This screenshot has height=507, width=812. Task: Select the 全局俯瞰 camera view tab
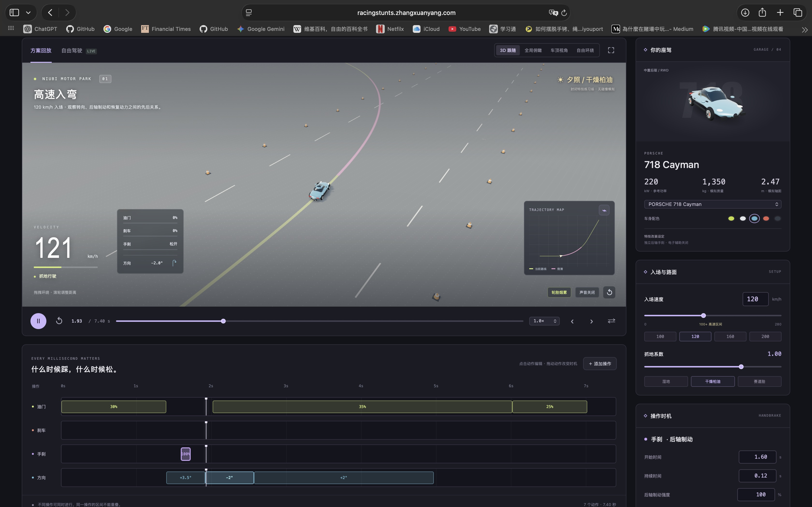coord(533,50)
